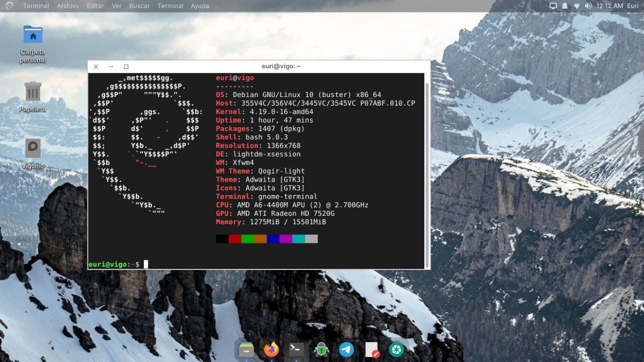
Task: Open the Archivo menu
Action: 67,6
